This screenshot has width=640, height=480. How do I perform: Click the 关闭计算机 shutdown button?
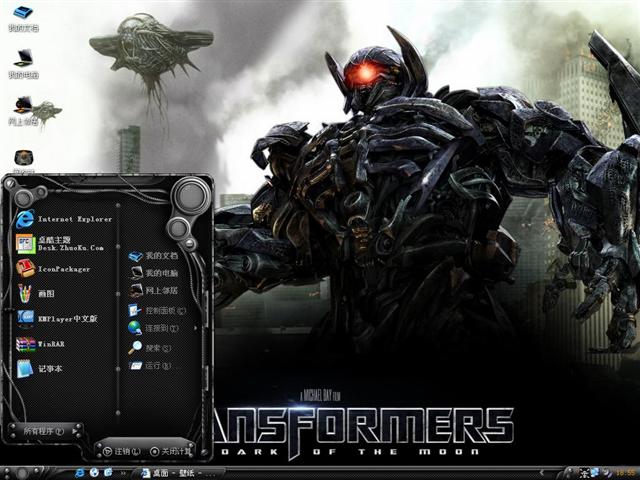tap(171, 452)
